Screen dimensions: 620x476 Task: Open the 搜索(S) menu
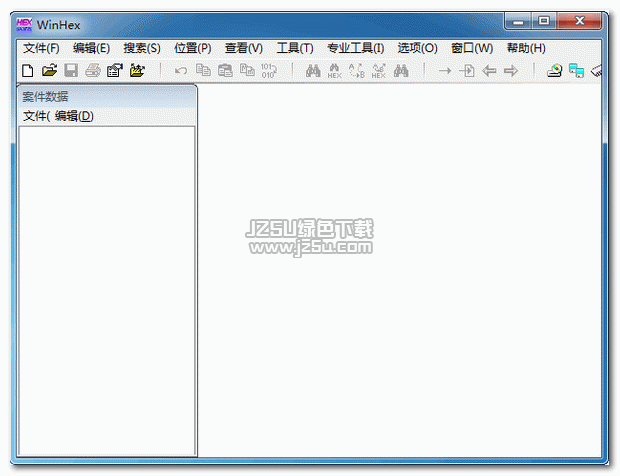pyautogui.click(x=142, y=48)
